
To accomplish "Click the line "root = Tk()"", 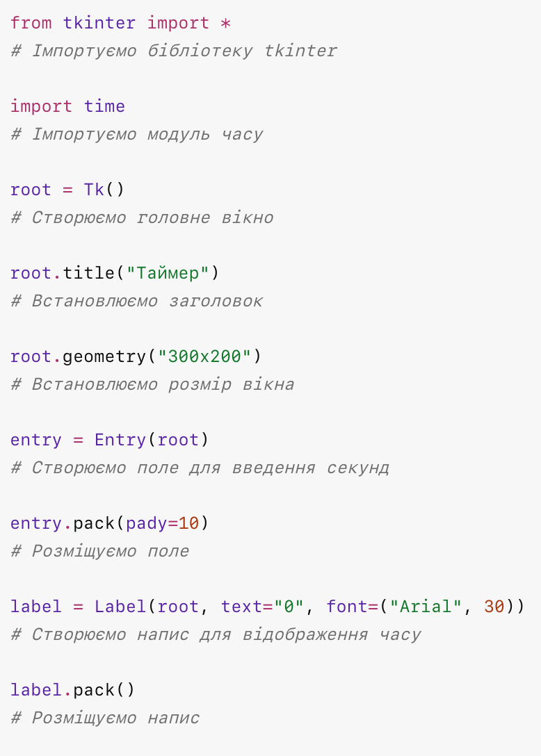I will [67, 190].
